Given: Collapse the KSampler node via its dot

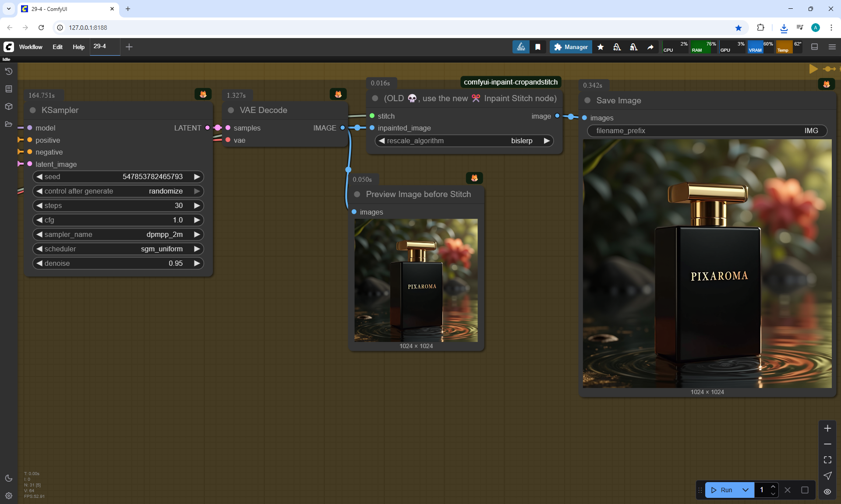Looking at the screenshot, I should (33, 110).
